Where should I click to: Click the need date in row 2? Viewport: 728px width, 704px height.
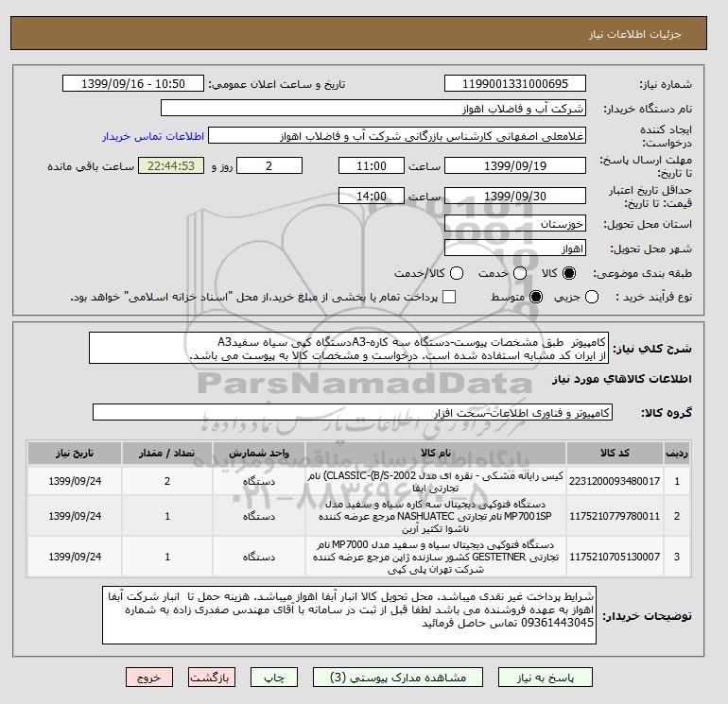pos(75,516)
